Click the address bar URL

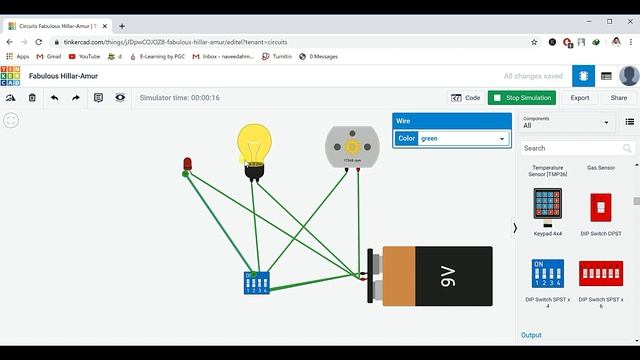(176, 42)
